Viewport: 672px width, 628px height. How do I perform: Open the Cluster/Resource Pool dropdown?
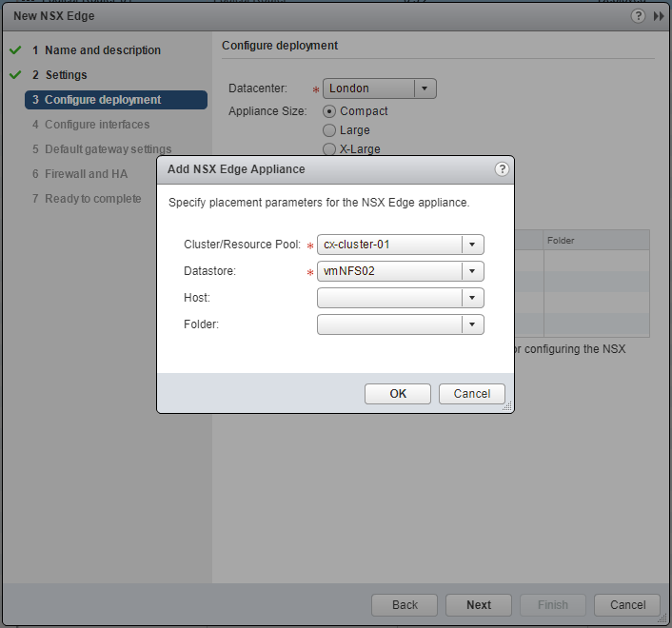[x=473, y=245]
